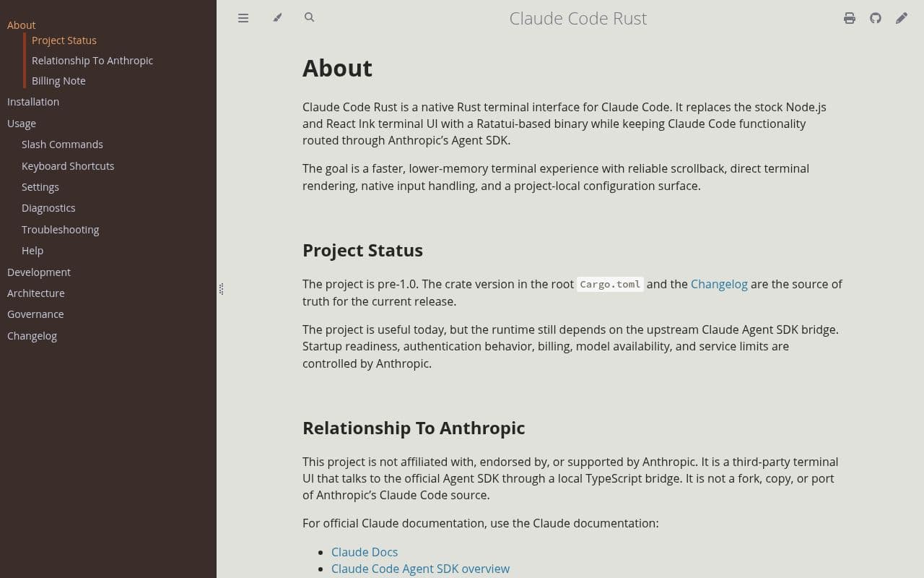Open the Keyboard Shortcuts page
The height and width of the screenshot is (578, 924).
pyautogui.click(x=68, y=166)
